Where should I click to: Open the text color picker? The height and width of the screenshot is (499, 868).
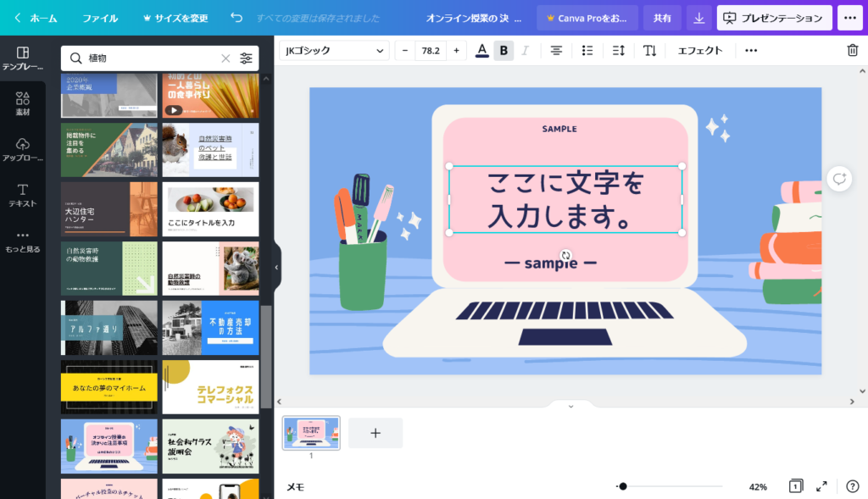482,50
